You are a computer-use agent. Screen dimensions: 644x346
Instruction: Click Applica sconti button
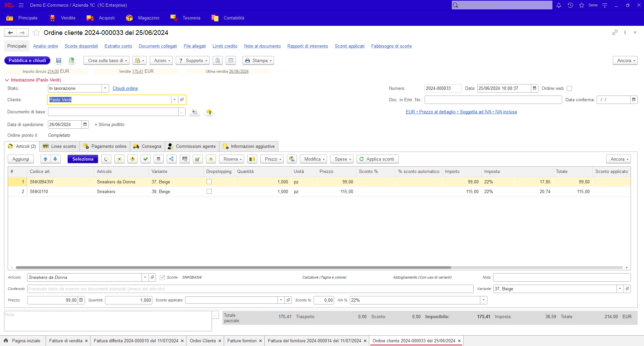tap(378, 159)
